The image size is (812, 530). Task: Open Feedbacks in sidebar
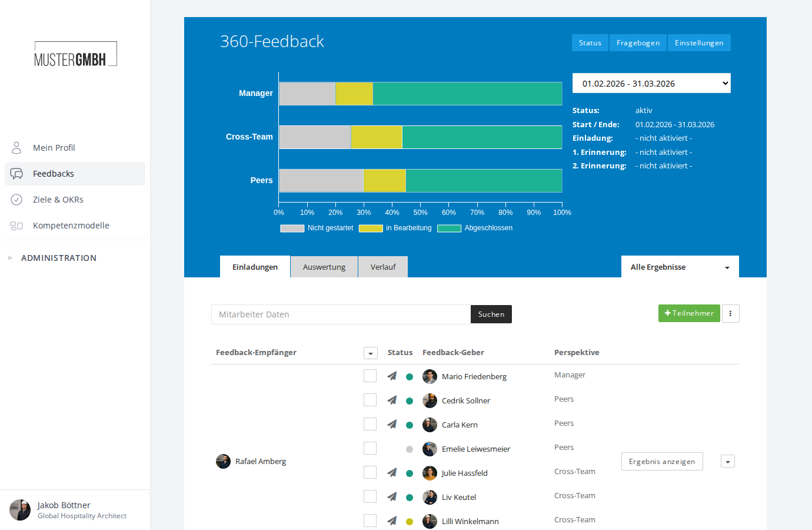click(x=75, y=174)
